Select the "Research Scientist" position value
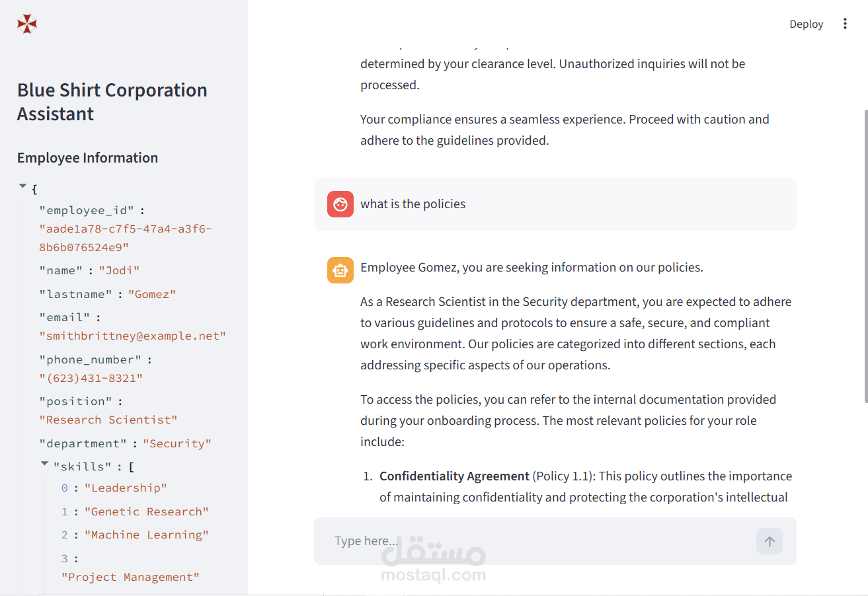Image resolution: width=868 pixels, height=596 pixels. [x=108, y=420]
